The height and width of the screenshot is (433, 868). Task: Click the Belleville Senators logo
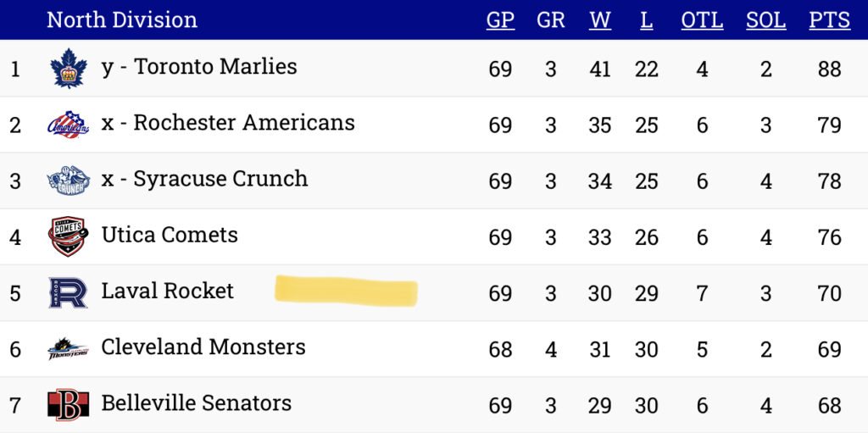[x=68, y=405]
